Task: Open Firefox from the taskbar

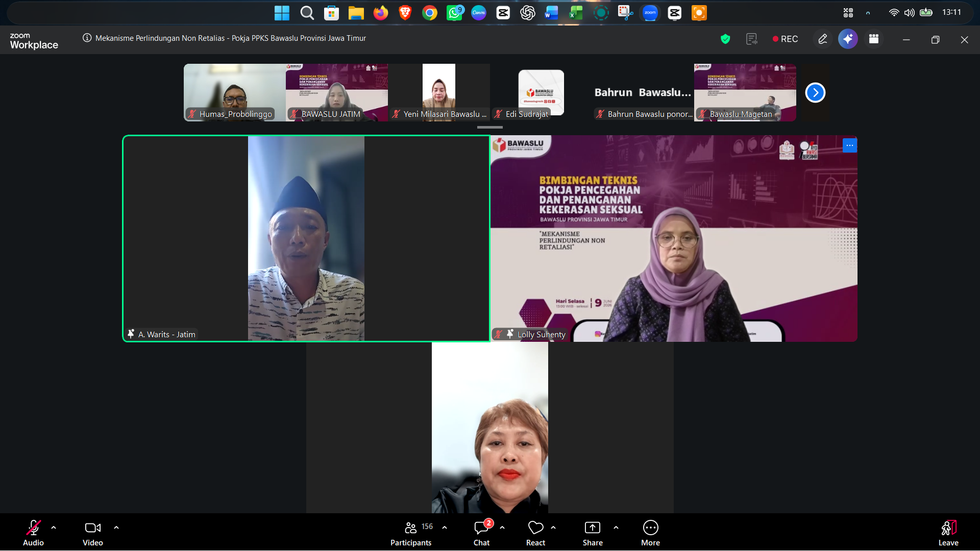Action: click(x=380, y=13)
